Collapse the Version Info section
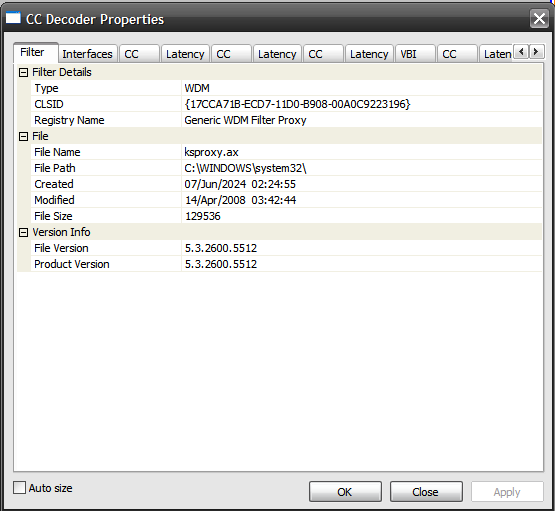Viewport: 555px width, 511px height. click(23, 232)
